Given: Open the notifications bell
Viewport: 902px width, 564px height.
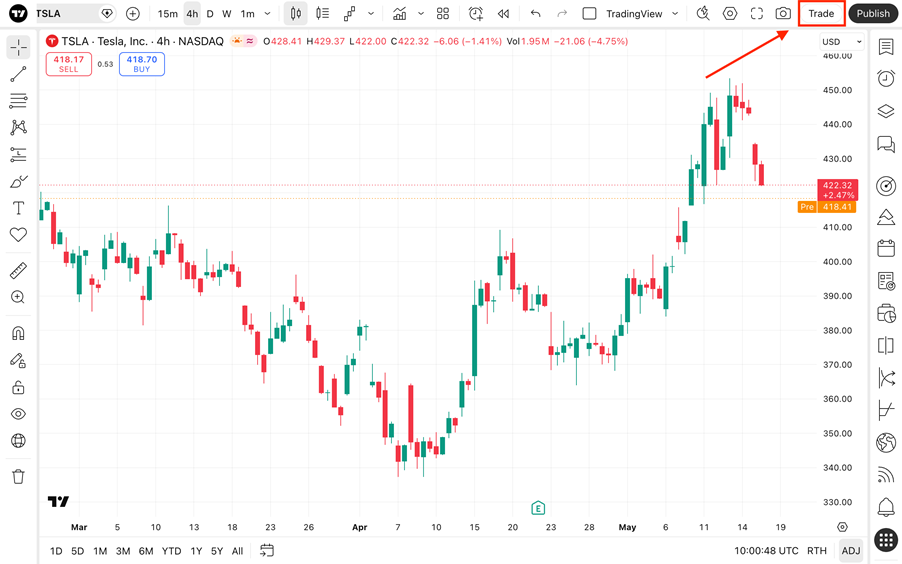Looking at the screenshot, I should pyautogui.click(x=886, y=507).
